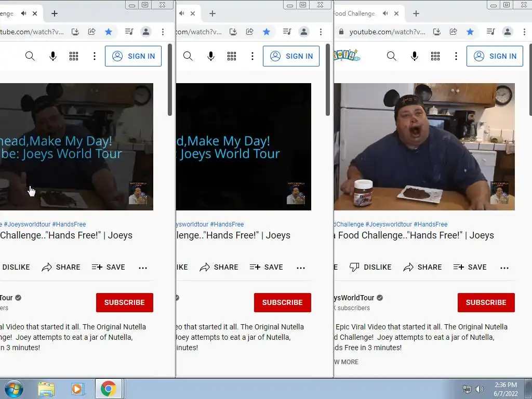Click SUBSCRIBE button in middle window
The height and width of the screenshot is (399, 532).
click(x=283, y=303)
